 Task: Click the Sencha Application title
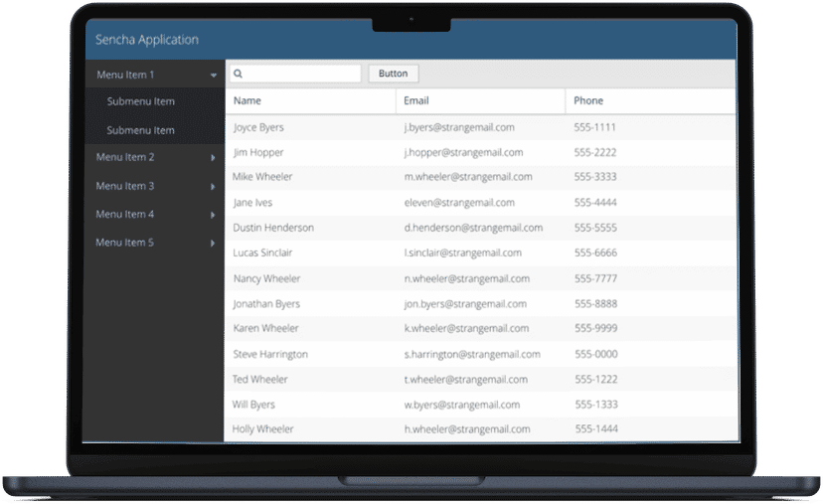click(x=147, y=40)
